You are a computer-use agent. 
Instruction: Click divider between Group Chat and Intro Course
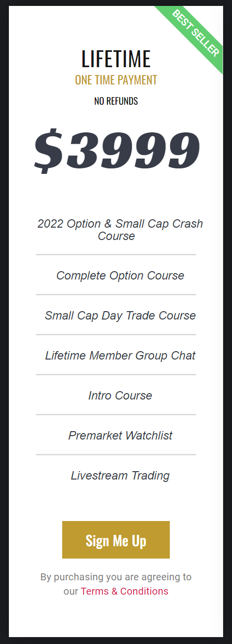[116, 375]
